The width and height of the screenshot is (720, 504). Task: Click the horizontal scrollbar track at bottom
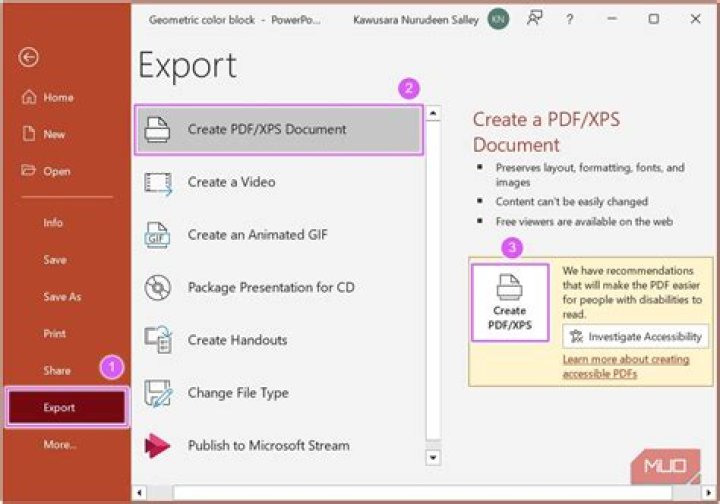(x=424, y=493)
